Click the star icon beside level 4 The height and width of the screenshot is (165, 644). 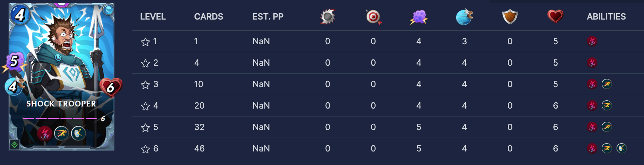pyautogui.click(x=145, y=106)
